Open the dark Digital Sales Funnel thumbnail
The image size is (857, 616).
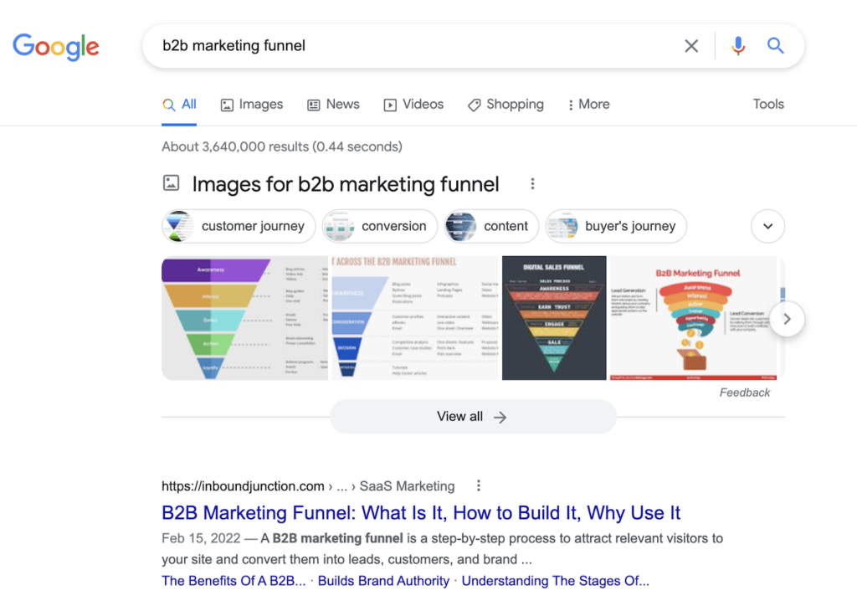tap(554, 318)
